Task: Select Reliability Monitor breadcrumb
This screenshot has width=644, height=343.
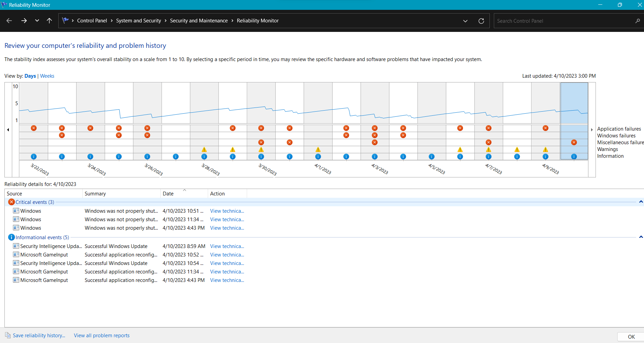Action: pos(258,21)
